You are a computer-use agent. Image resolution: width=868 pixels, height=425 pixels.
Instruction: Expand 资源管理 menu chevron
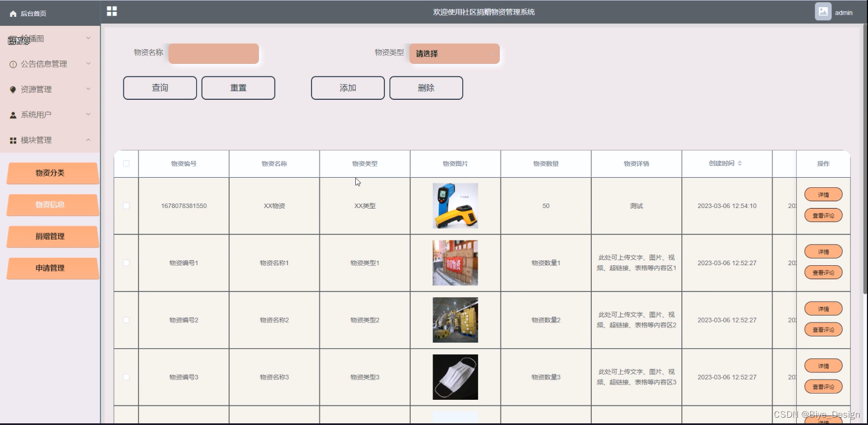coord(88,89)
